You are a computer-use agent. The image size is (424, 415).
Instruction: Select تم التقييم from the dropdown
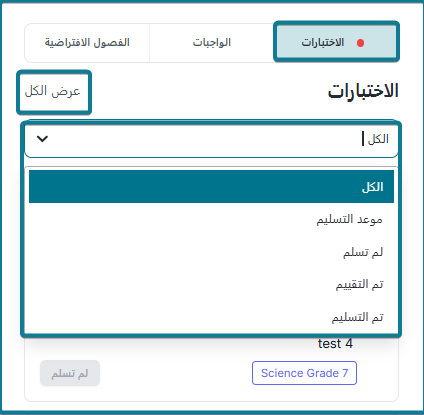click(x=211, y=284)
